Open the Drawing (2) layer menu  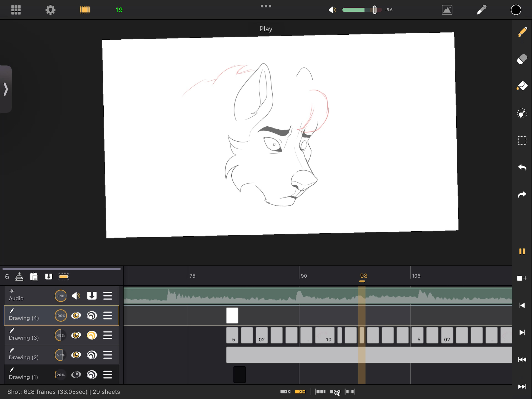pos(108,355)
